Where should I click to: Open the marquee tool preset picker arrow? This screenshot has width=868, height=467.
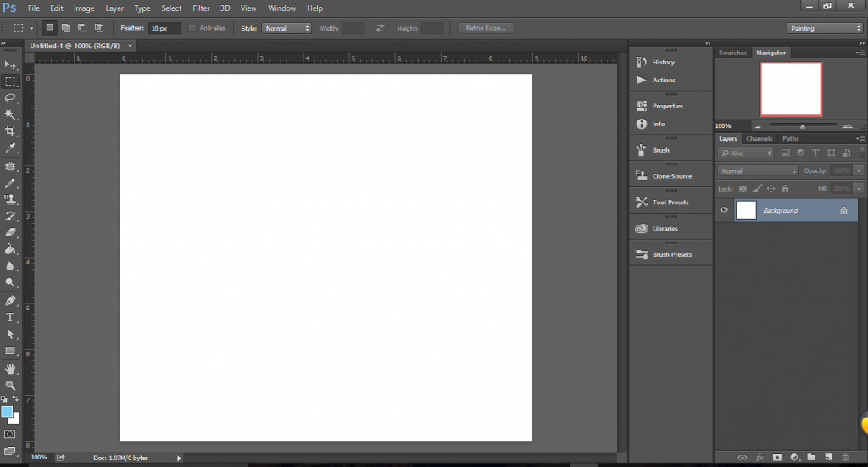pyautogui.click(x=31, y=28)
